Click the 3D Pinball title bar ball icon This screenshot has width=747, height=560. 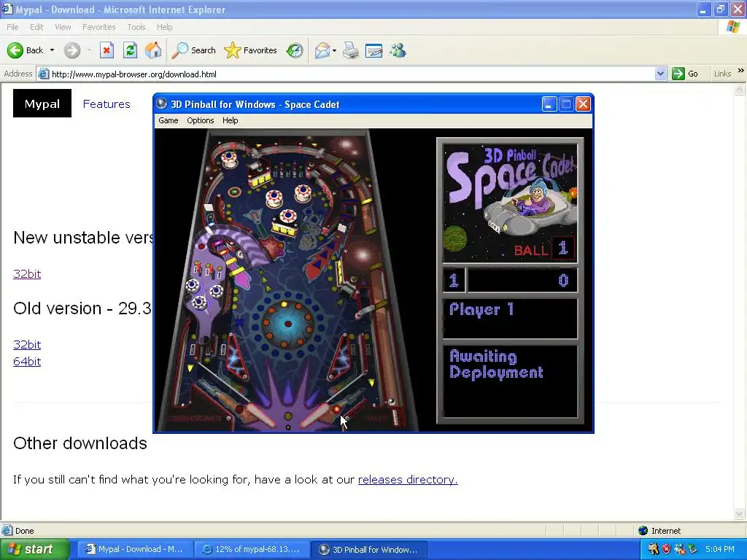[x=162, y=104]
